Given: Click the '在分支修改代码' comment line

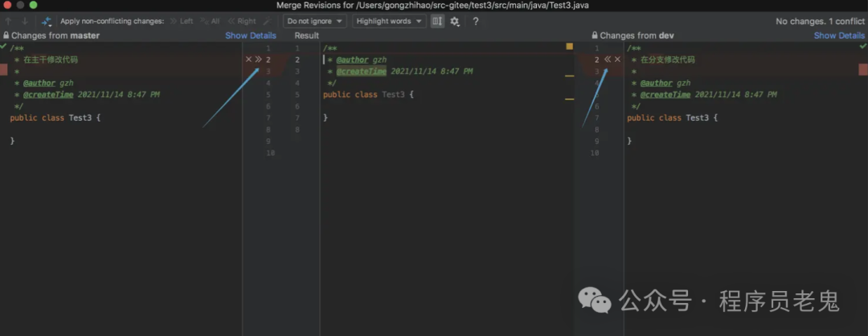Looking at the screenshot, I should [667, 59].
